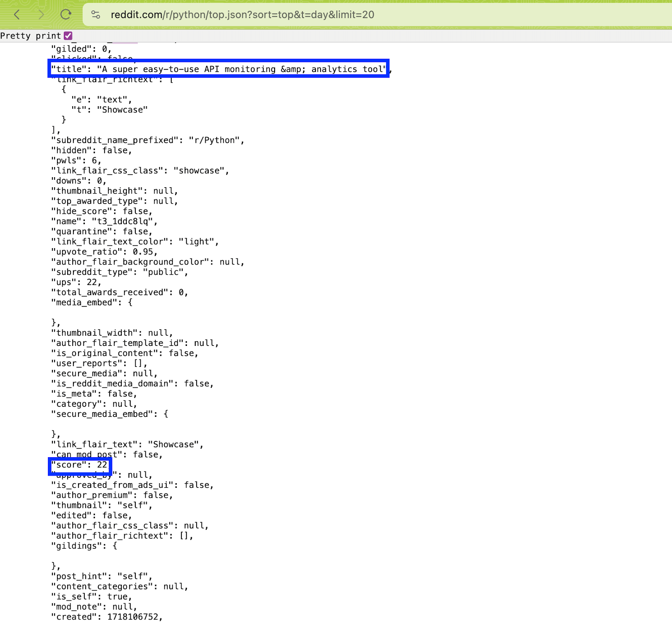Click the total_awards_received line
Image resolution: width=672 pixels, height=623 pixels.
point(119,292)
